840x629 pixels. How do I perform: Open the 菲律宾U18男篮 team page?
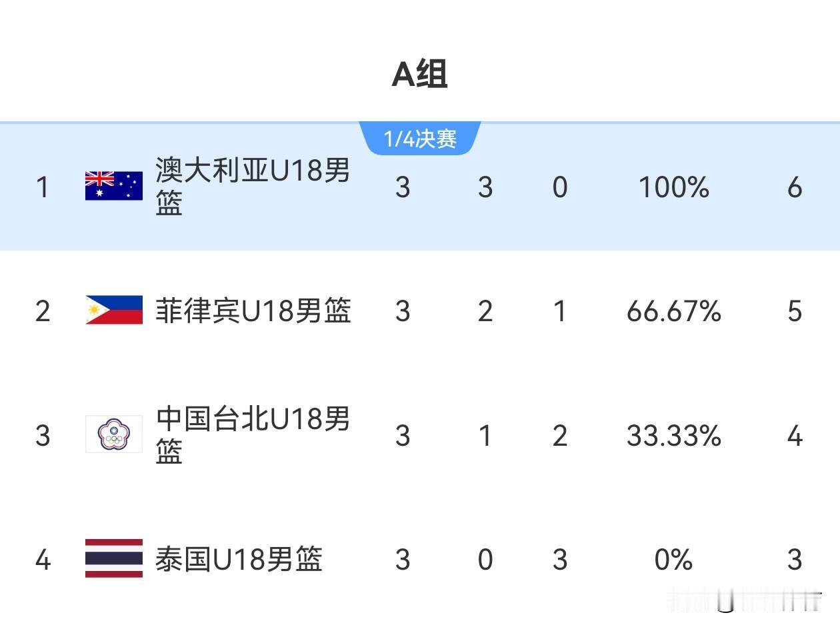point(253,311)
